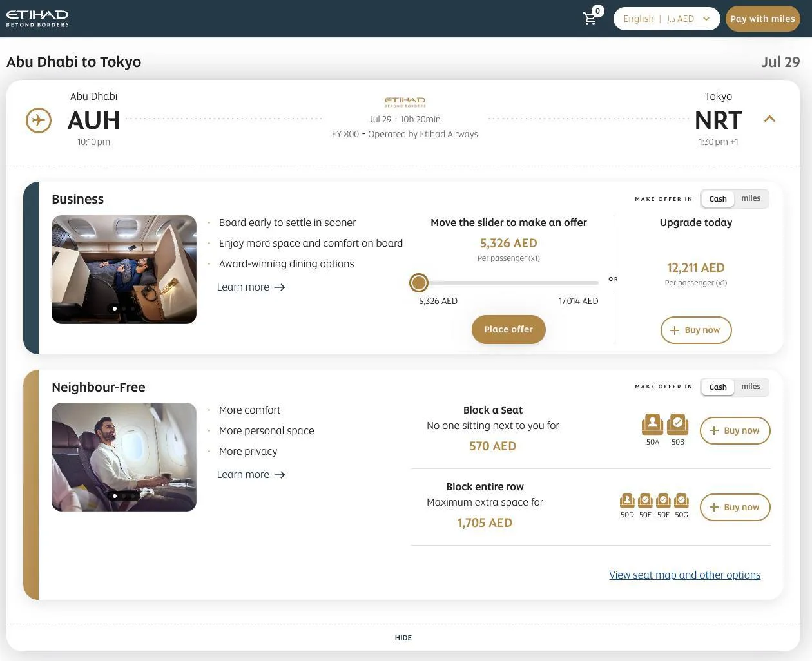Screen dimensions: 812x661
Task: Click the Neighbour-Free passenger photo
Action: [124, 457]
